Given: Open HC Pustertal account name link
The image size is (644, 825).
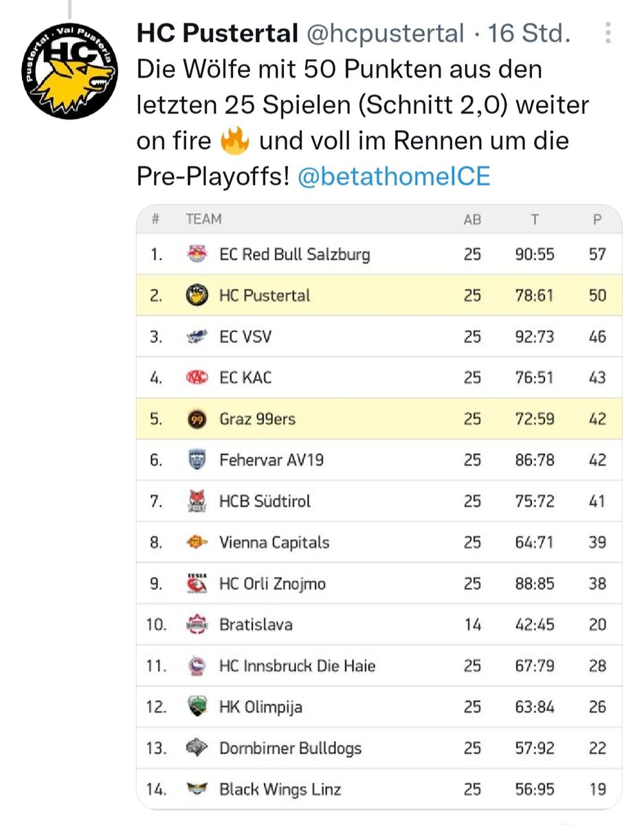Looking at the screenshot, I should pyautogui.click(x=217, y=32).
